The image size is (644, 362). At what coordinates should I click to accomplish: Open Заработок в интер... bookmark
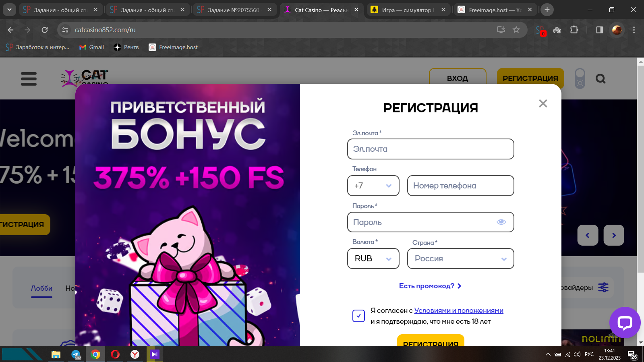pyautogui.click(x=37, y=47)
